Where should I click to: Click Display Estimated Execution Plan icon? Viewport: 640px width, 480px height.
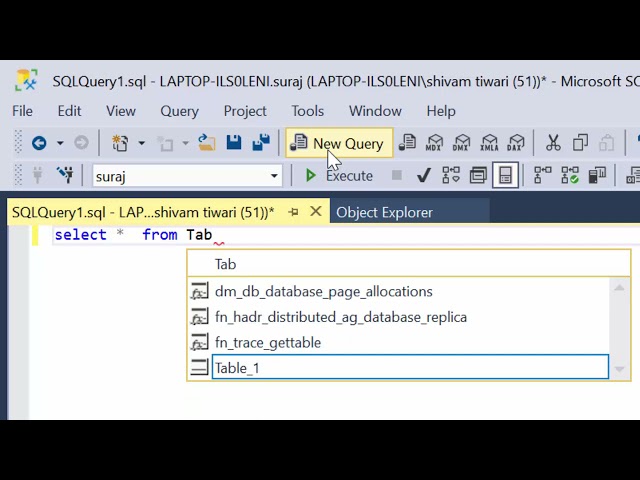pos(451,176)
